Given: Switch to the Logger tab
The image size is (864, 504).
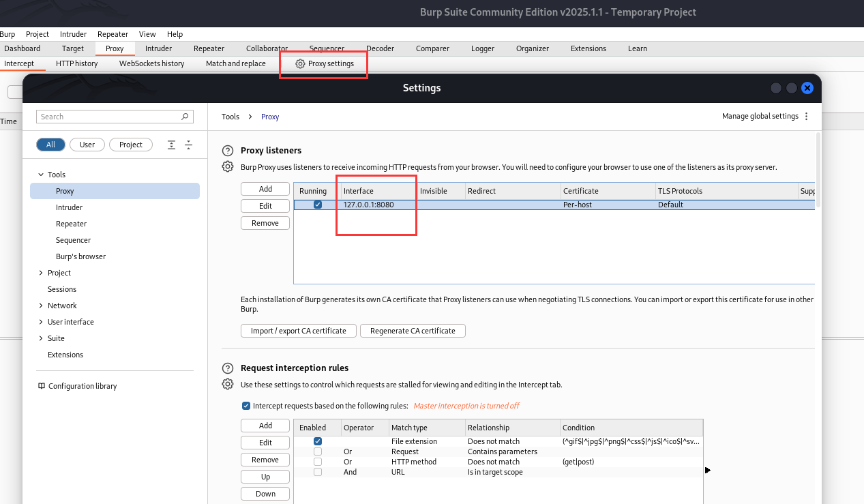Looking at the screenshot, I should [483, 48].
